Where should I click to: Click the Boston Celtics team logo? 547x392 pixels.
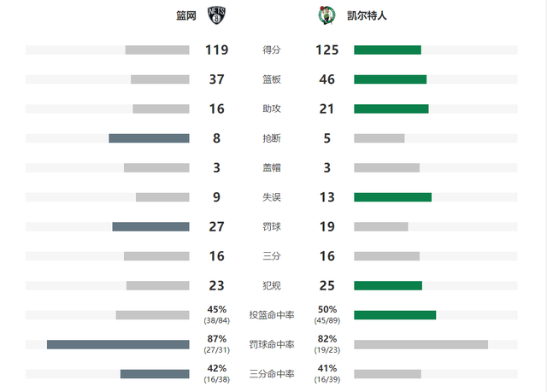click(326, 15)
